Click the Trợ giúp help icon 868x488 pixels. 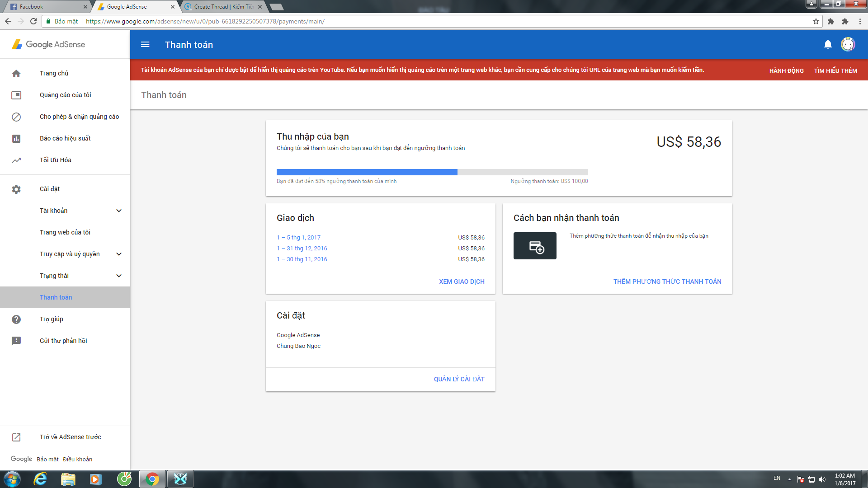[16, 319]
